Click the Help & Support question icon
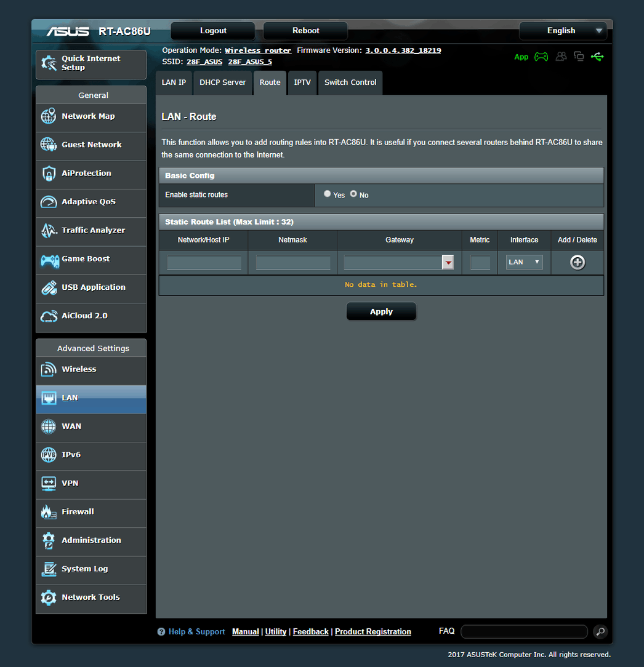Viewport: 644px width, 667px height. [x=161, y=632]
